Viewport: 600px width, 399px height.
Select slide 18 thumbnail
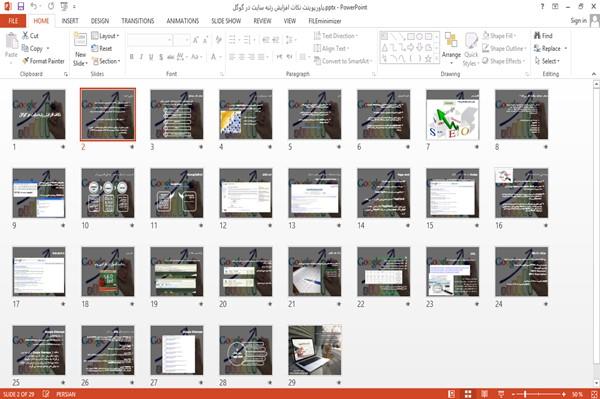[108, 272]
